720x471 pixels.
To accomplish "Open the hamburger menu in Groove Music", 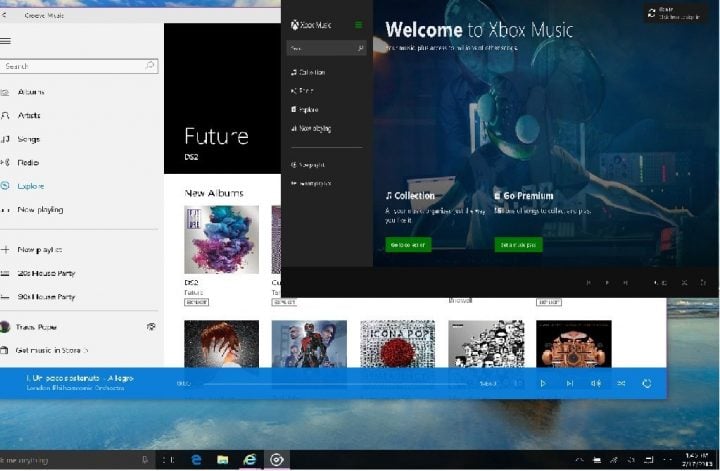I will (x=5, y=41).
